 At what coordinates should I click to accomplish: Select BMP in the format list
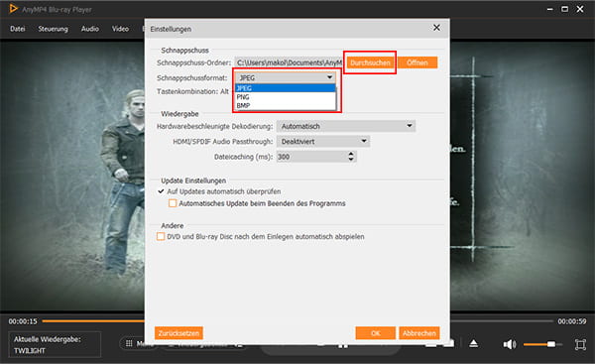pos(285,105)
